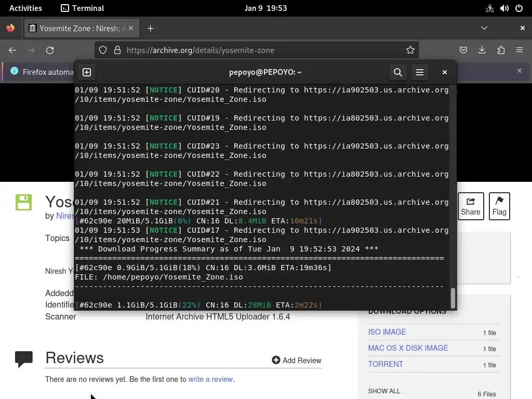
Task: Click Add Review
Action: 297,361
